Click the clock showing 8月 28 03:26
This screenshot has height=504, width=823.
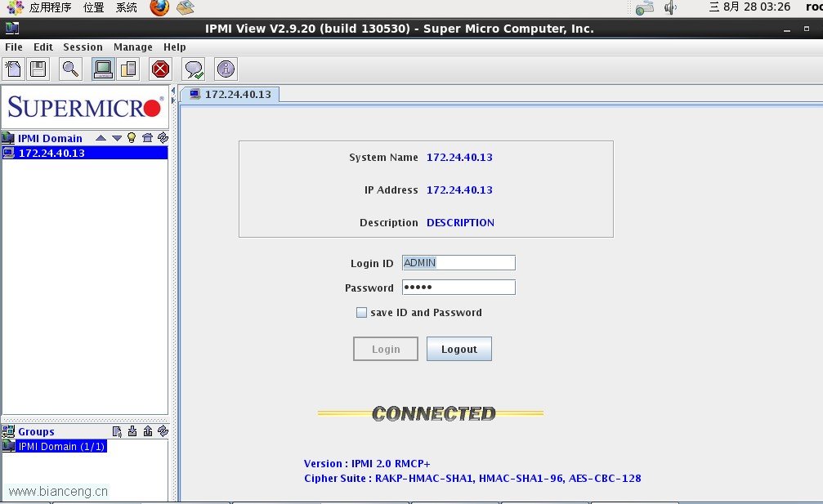749,7
